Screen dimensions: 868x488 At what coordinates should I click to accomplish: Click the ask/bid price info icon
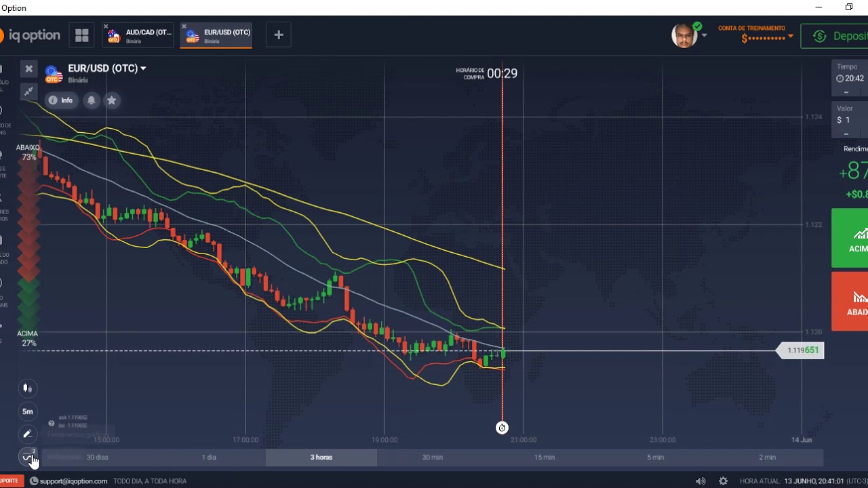click(x=51, y=424)
